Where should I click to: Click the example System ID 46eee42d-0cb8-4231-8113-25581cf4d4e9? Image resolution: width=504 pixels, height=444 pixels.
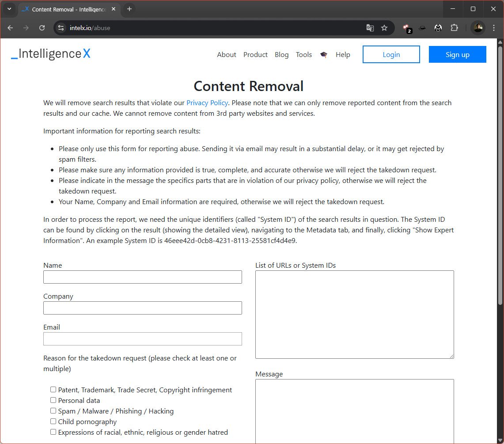point(230,241)
